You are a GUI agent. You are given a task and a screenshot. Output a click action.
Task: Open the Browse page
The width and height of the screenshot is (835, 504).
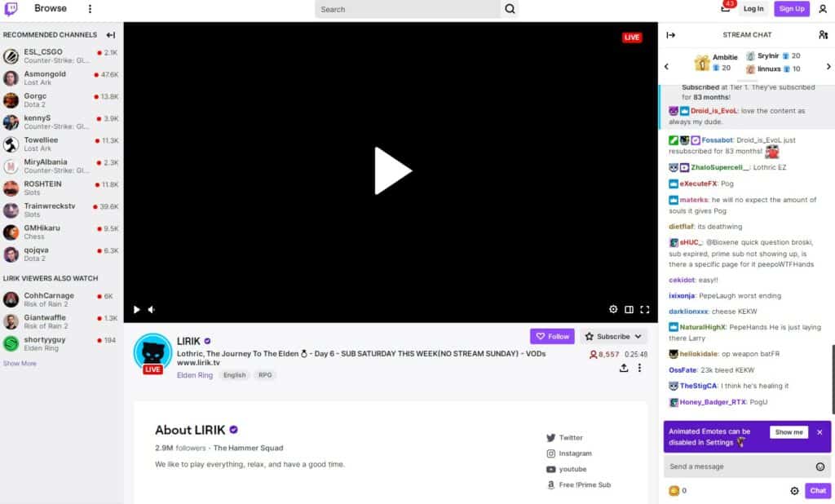pos(51,8)
